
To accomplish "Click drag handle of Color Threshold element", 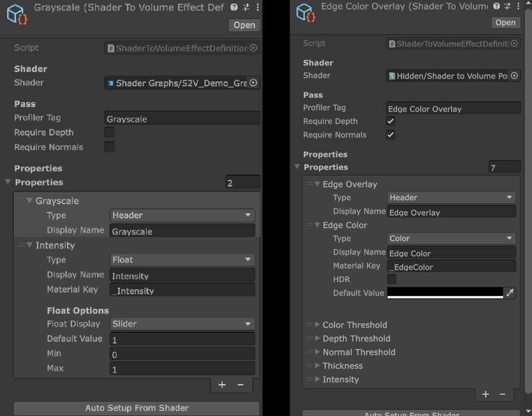I will tap(309, 324).
